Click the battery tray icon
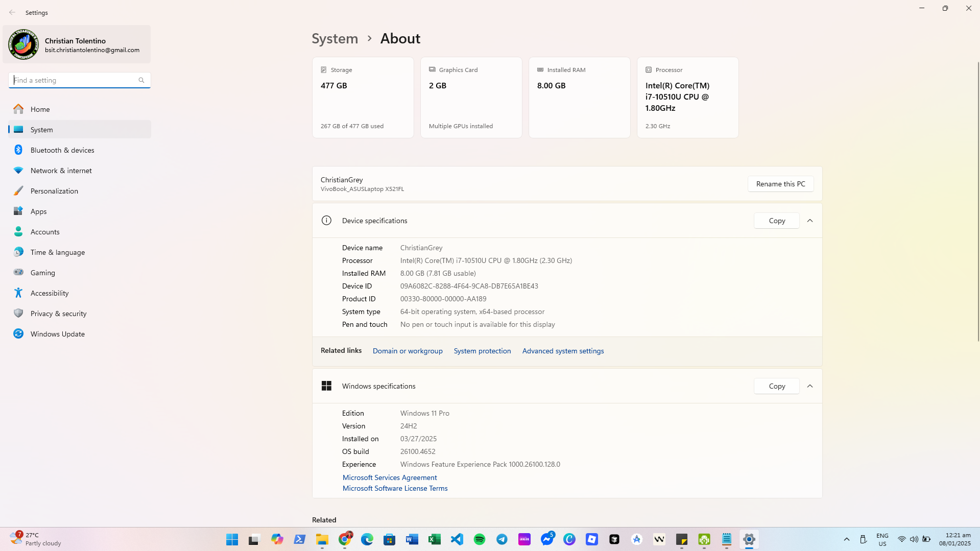This screenshot has height=551, width=980. [926, 539]
